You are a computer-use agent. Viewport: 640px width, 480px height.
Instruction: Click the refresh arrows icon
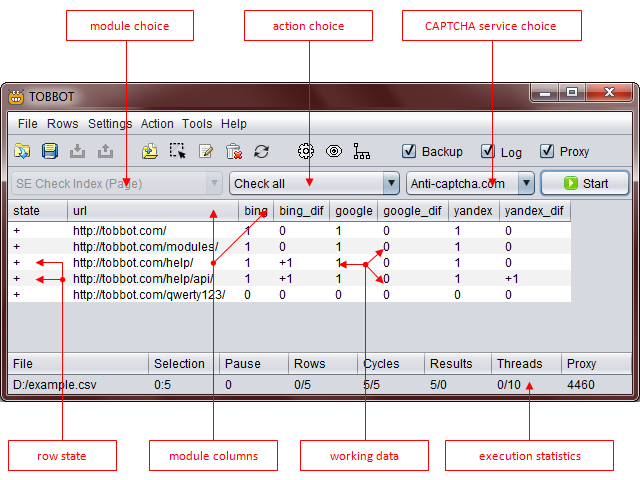[x=261, y=151]
